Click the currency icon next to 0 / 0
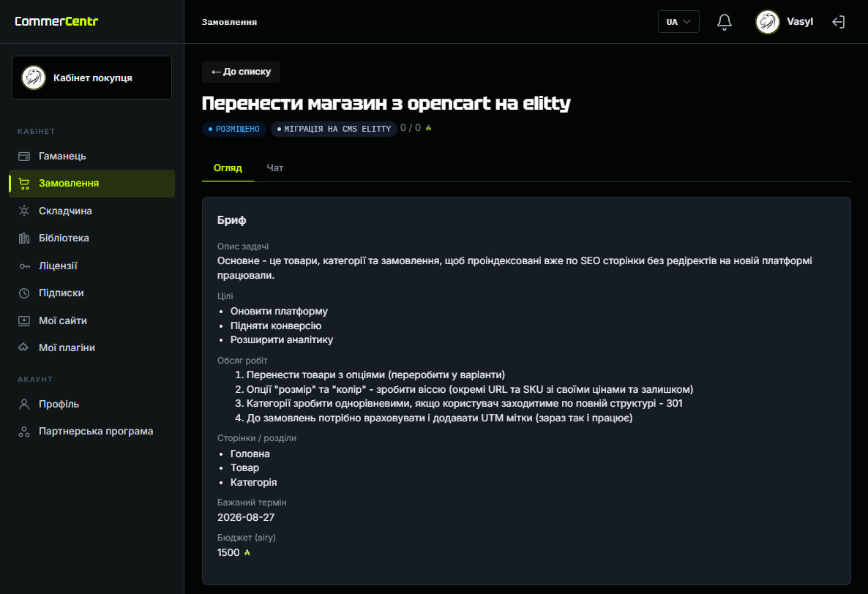This screenshot has height=594, width=868. [428, 128]
